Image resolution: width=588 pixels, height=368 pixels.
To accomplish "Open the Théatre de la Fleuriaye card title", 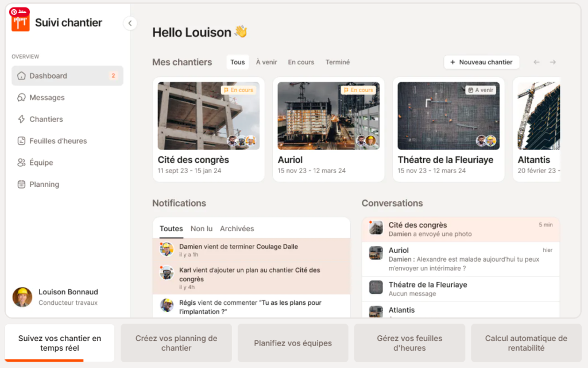I will click(x=446, y=160).
